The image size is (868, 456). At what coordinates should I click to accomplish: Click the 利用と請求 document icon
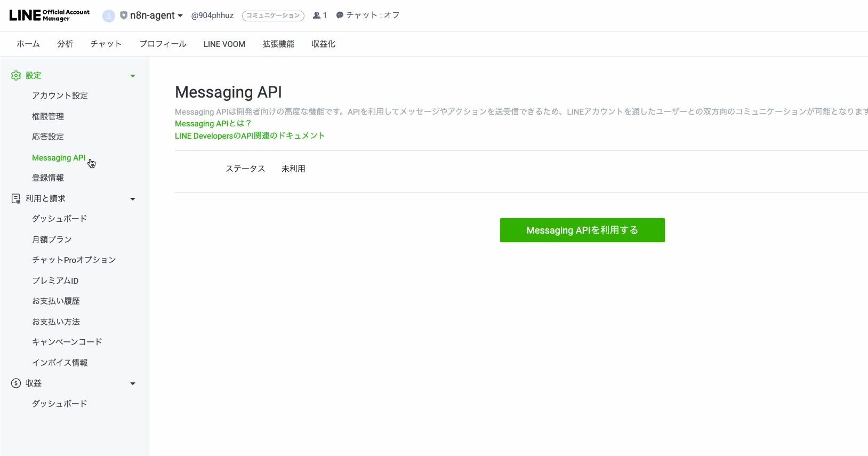(x=16, y=198)
